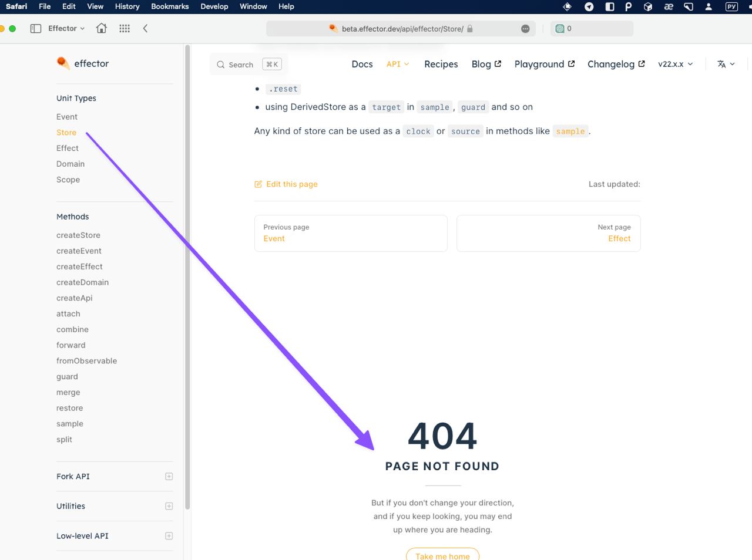Open the Develop menu in the menu bar

coord(214,6)
